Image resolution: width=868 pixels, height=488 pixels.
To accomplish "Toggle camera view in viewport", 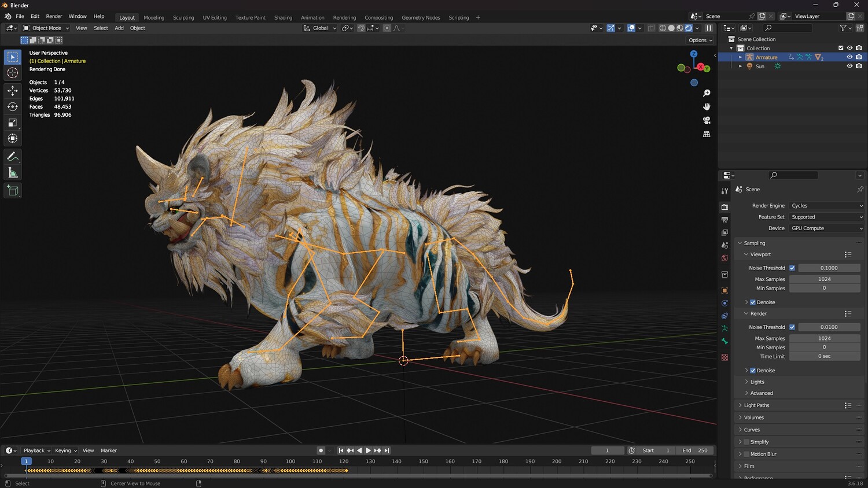I will [x=707, y=120].
